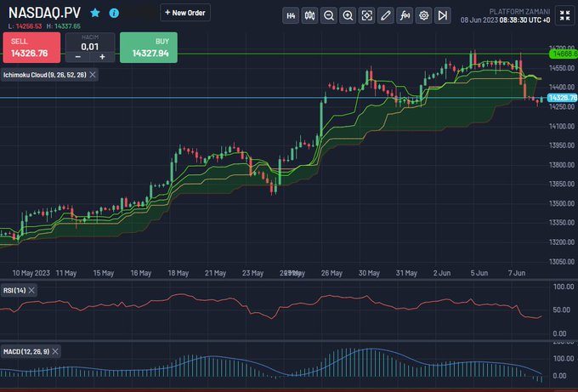Screen dimensions: 578x392
Task: Jump to the latest candle
Action: click(443, 15)
